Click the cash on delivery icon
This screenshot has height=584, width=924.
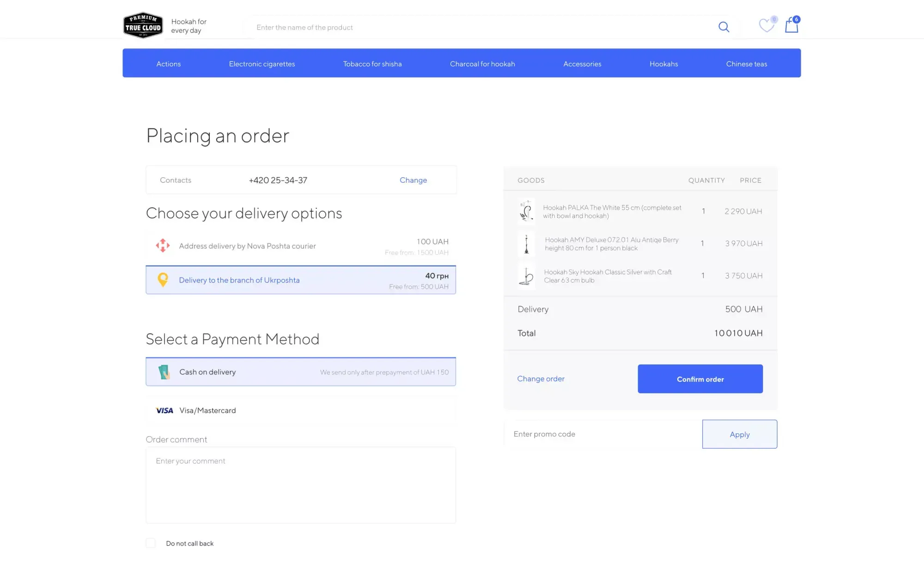tap(164, 372)
